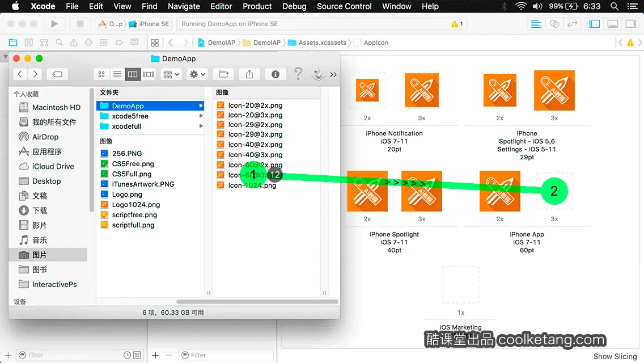
Task: Click Finder Get Info button
Action: click(x=275, y=74)
